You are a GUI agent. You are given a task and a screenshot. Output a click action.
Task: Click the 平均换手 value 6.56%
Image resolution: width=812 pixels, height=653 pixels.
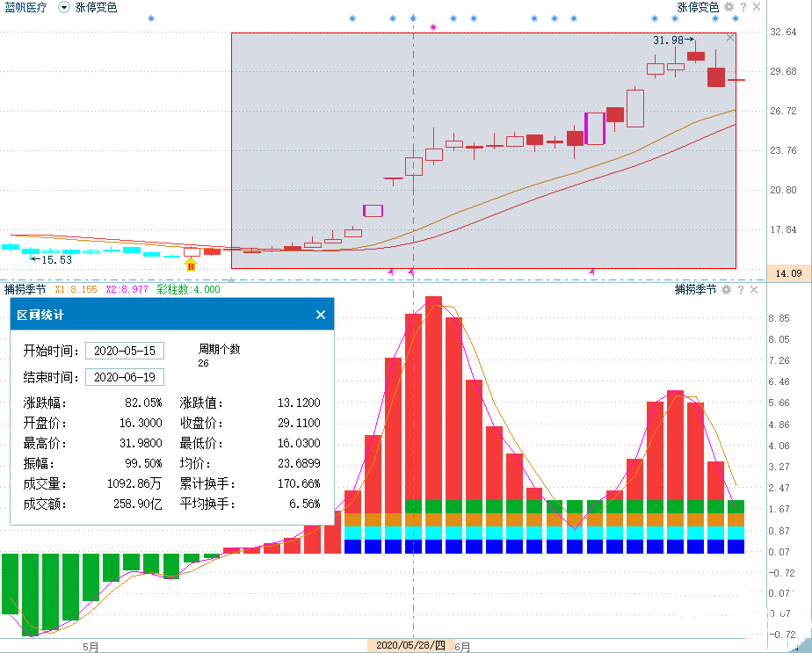(x=305, y=504)
